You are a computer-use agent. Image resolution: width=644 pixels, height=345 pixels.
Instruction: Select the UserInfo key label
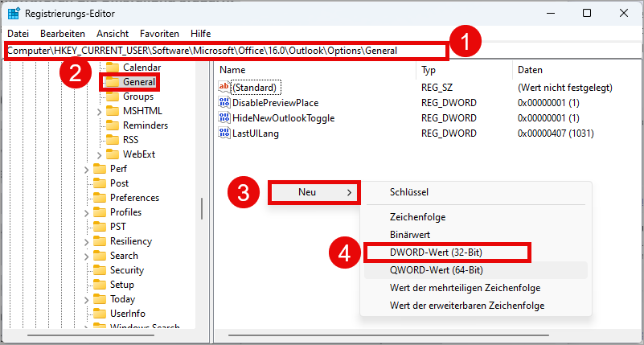(128, 314)
